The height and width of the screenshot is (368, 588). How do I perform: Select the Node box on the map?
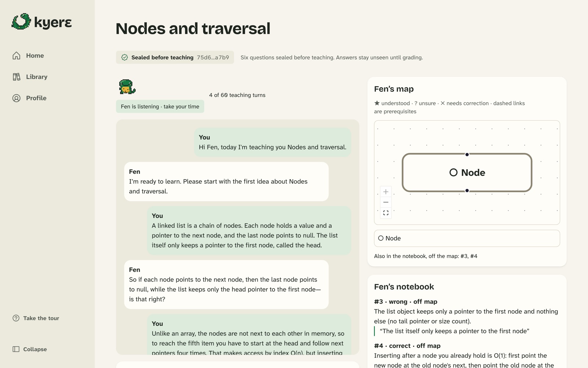[x=467, y=173]
